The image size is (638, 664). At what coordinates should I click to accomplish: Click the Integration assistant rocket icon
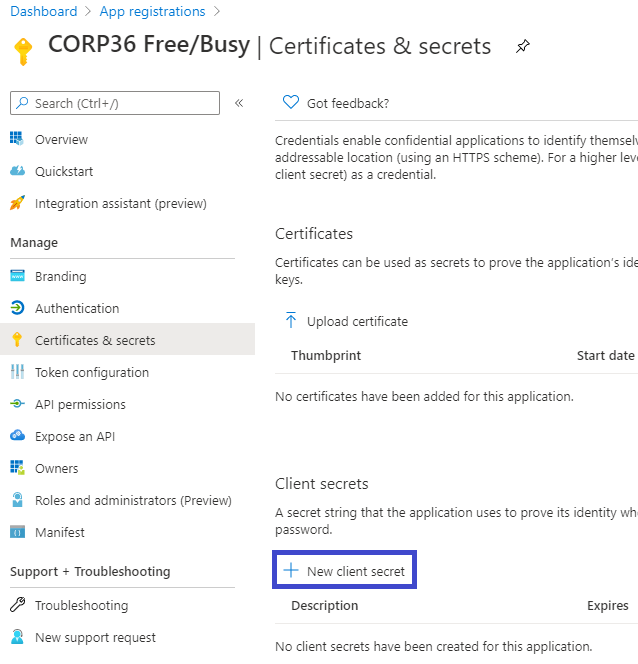click(x=17, y=203)
